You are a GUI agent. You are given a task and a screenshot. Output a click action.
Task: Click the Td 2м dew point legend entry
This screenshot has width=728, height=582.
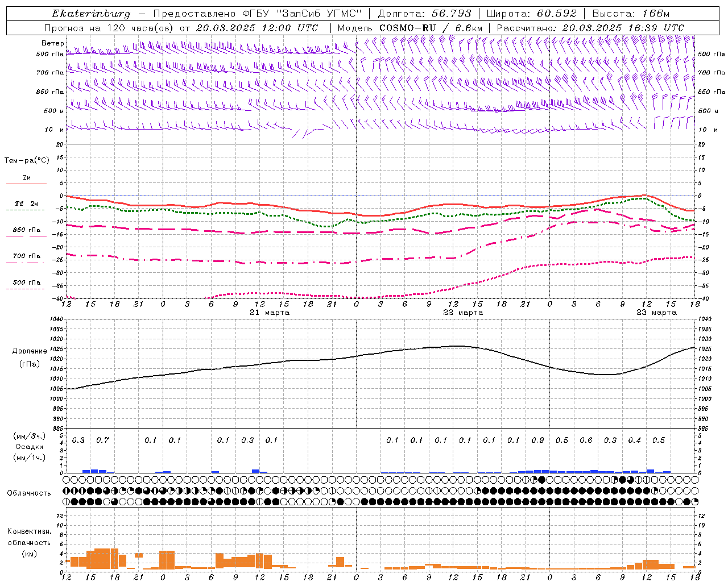[x=27, y=203]
